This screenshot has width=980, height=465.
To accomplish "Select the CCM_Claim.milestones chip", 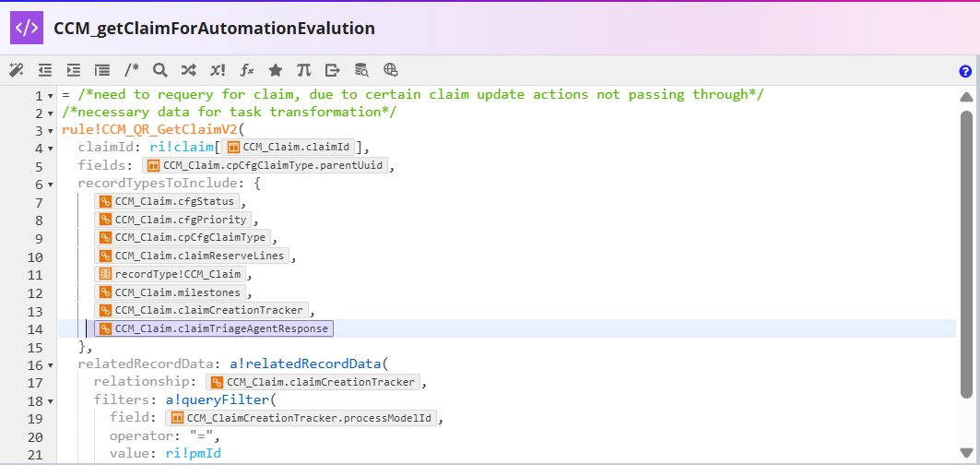I will coord(170,292).
